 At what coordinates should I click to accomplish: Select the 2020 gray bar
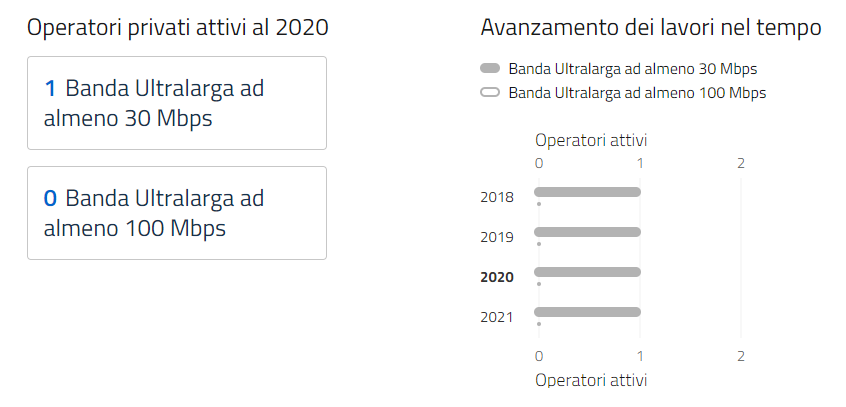[587, 272]
